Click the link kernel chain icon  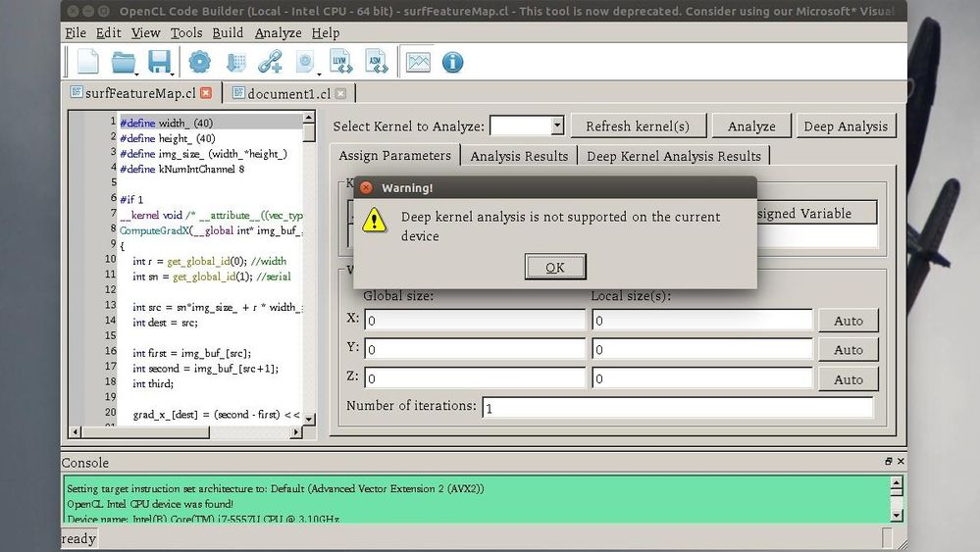pos(270,62)
